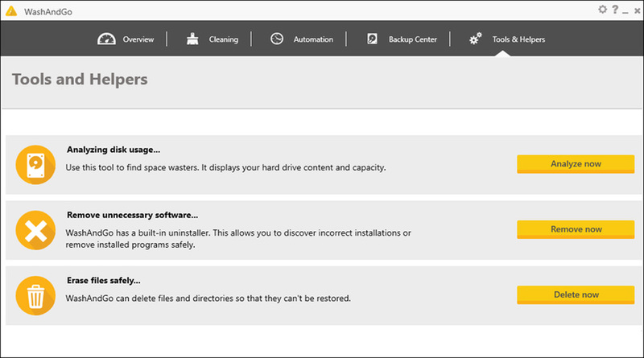Open help with the question mark icon
The image size is (644, 358).
[615, 10]
